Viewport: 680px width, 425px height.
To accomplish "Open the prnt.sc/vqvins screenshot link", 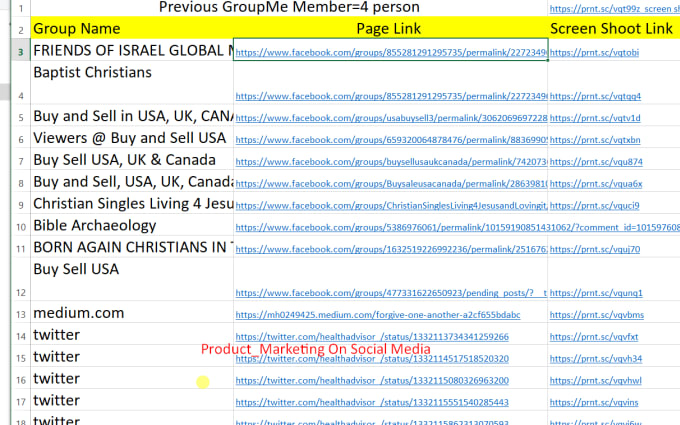I will [594, 402].
